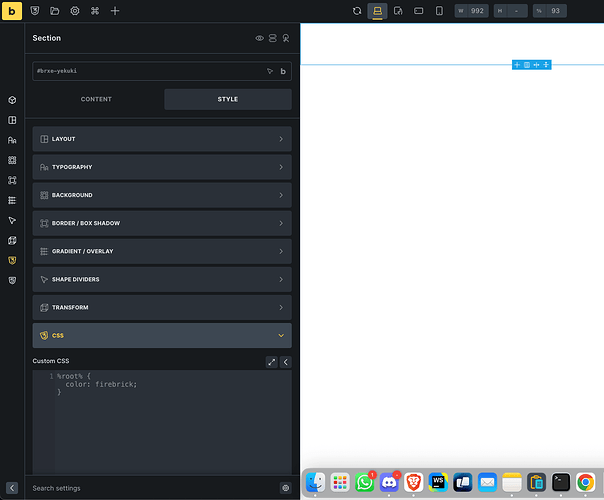Select the mobile portrait breakpoint icon
The height and width of the screenshot is (500, 604).
point(439,11)
